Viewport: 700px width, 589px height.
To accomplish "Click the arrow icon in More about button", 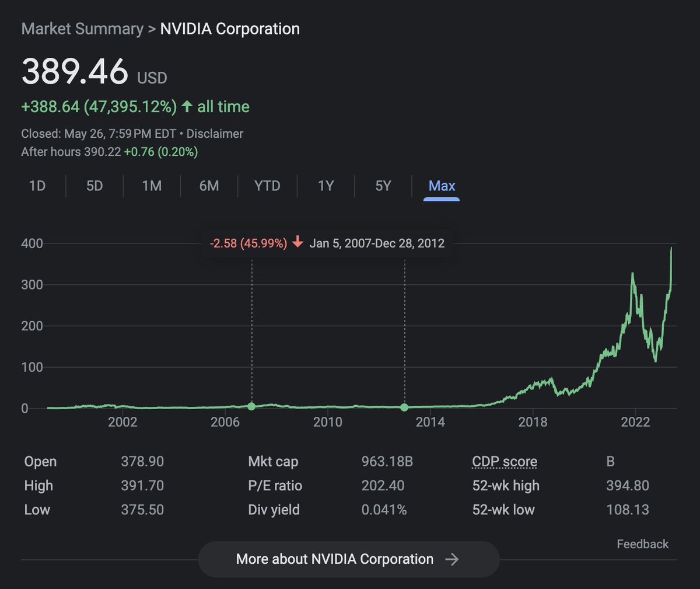I will pos(452,559).
